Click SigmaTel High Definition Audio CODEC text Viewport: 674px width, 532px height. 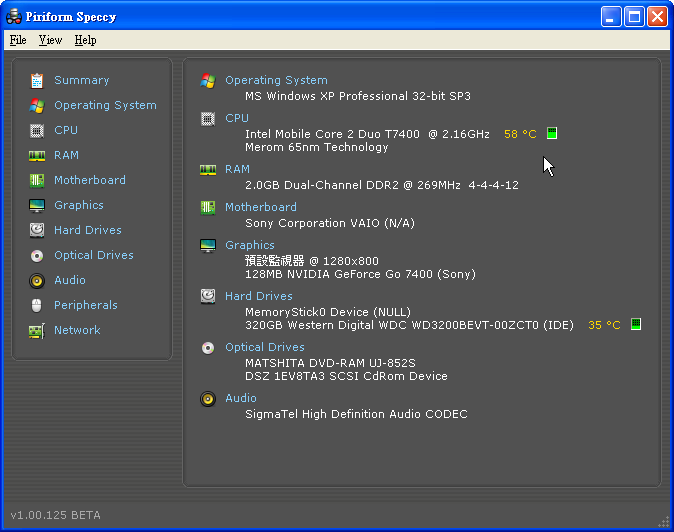pyautogui.click(x=356, y=414)
